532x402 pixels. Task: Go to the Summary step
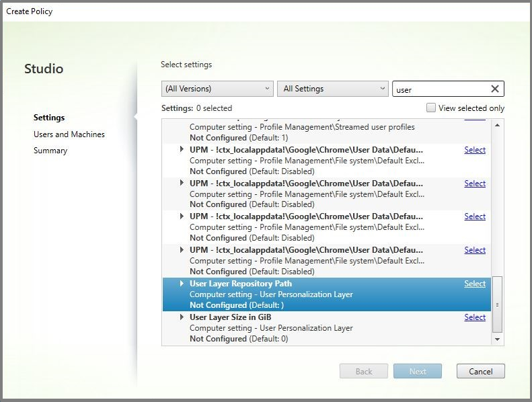50,151
